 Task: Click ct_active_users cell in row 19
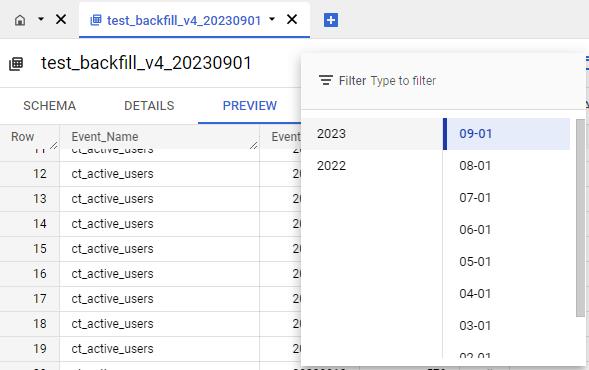tap(159, 349)
